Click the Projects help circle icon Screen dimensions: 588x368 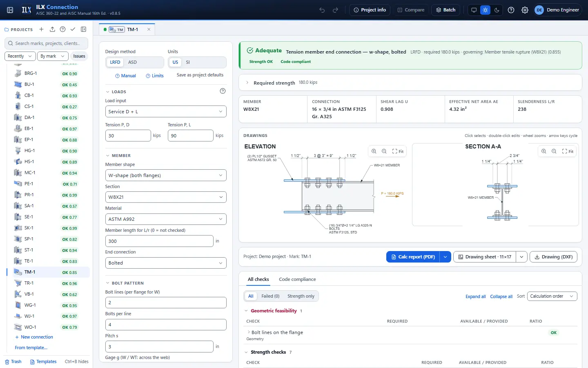[62, 29]
